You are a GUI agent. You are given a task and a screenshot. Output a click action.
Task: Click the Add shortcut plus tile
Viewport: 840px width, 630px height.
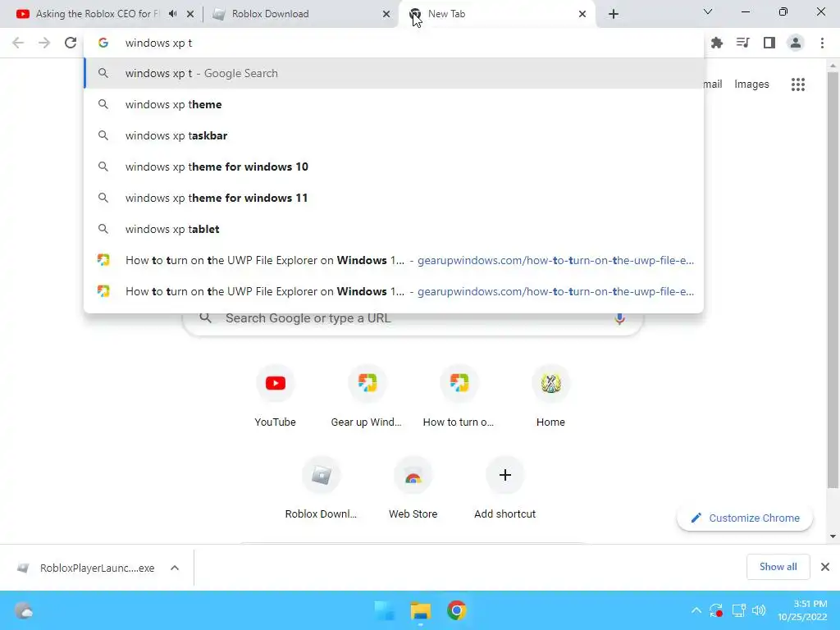pos(504,487)
